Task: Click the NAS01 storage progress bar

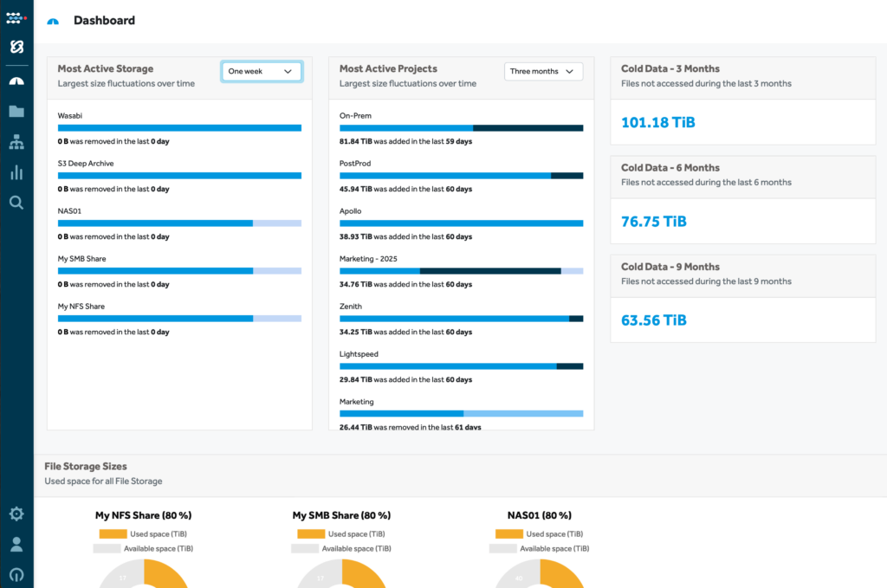Action: click(x=179, y=223)
